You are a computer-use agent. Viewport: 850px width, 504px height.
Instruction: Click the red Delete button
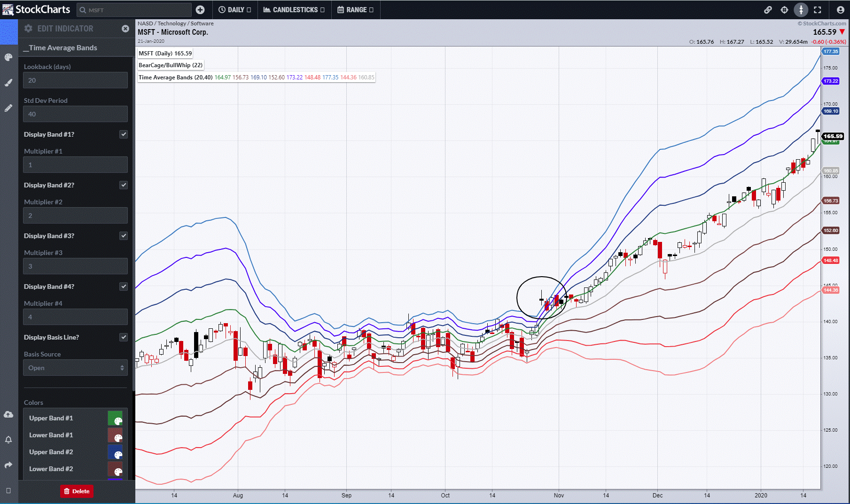click(x=77, y=491)
